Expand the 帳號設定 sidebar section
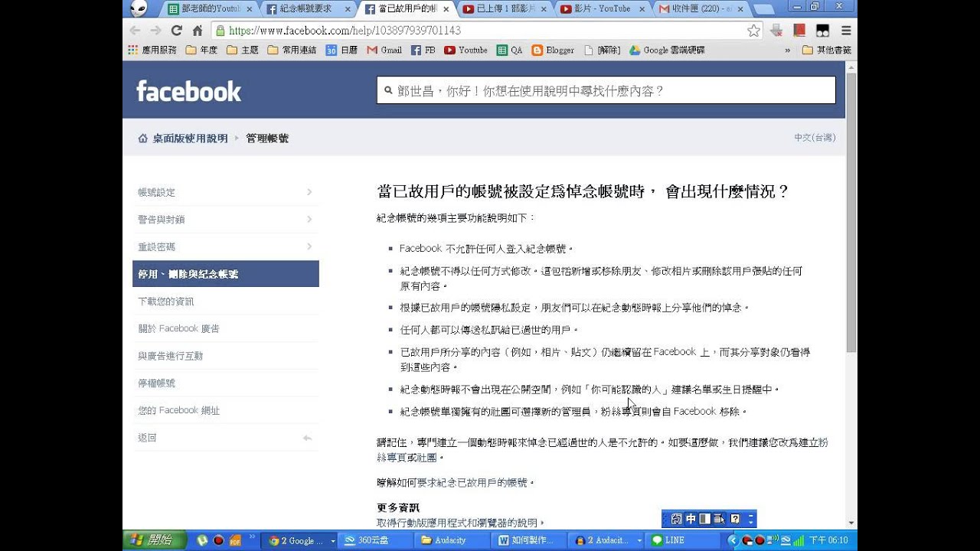Viewport: 980px width, 551px height. [x=226, y=192]
